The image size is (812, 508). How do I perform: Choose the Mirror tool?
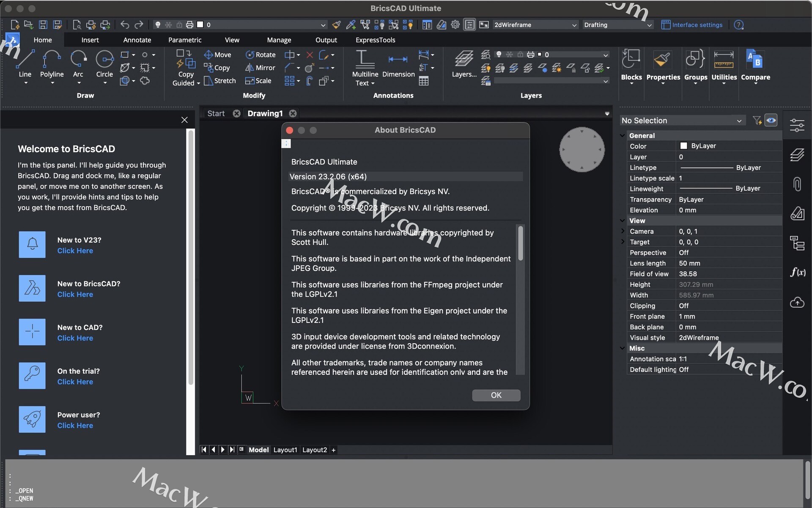(x=260, y=68)
